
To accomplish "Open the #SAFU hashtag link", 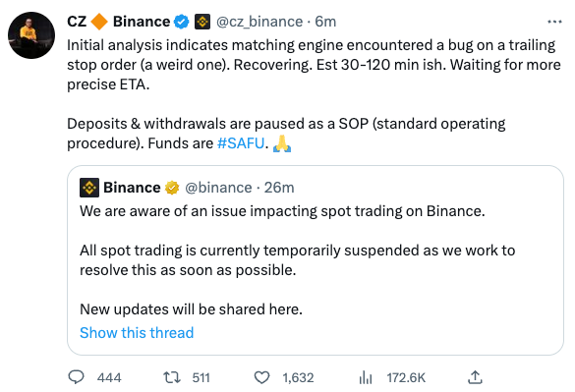I will point(241,143).
